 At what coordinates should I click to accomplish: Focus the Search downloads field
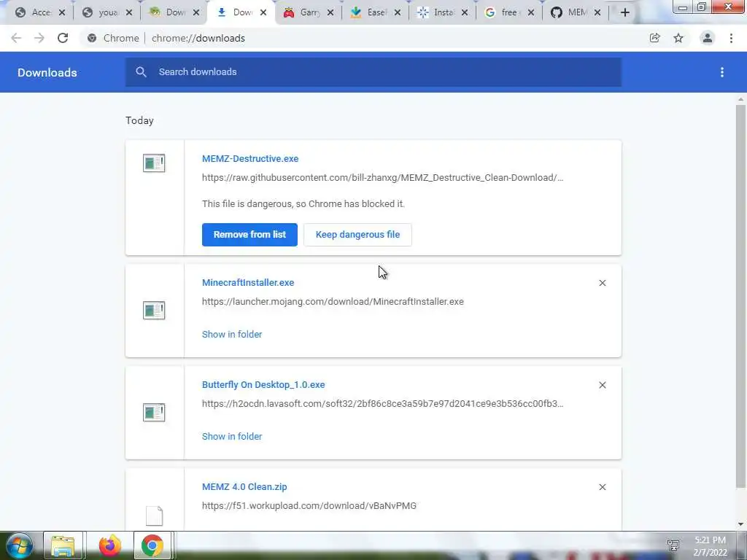373,72
